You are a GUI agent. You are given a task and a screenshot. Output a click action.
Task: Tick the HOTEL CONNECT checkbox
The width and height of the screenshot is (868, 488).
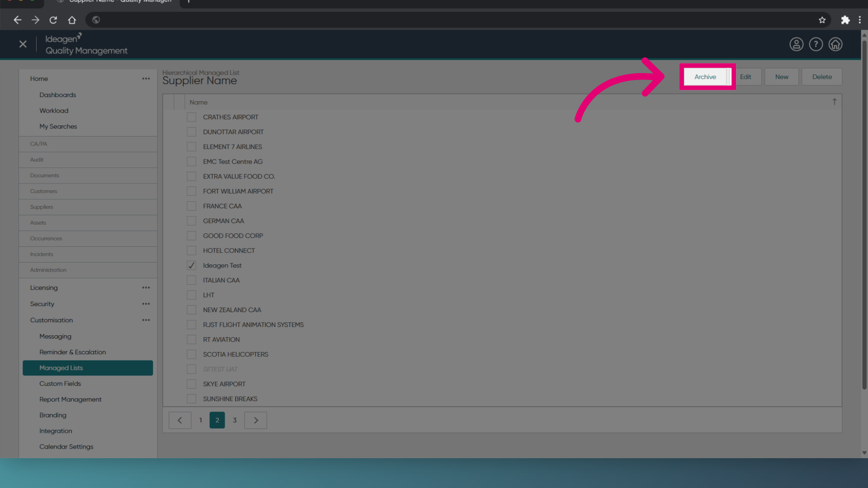[192, 251]
